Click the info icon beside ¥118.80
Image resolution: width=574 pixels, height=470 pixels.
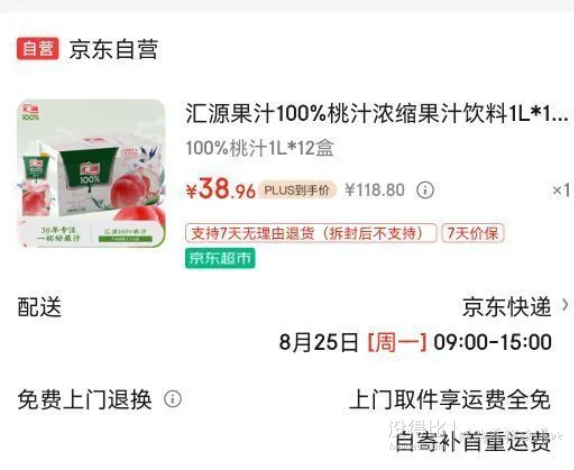point(425,190)
